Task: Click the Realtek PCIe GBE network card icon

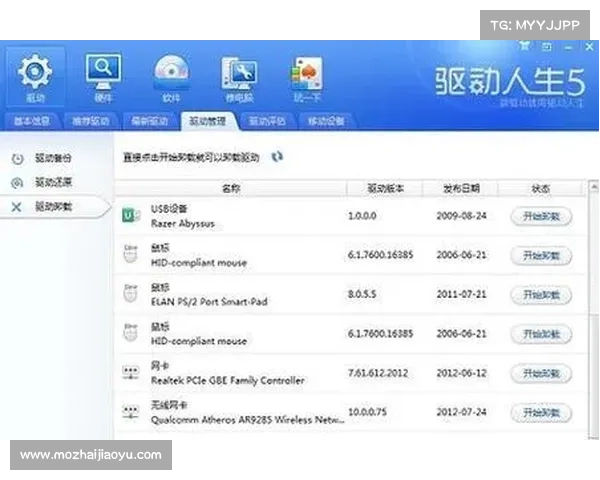Action: [x=129, y=373]
